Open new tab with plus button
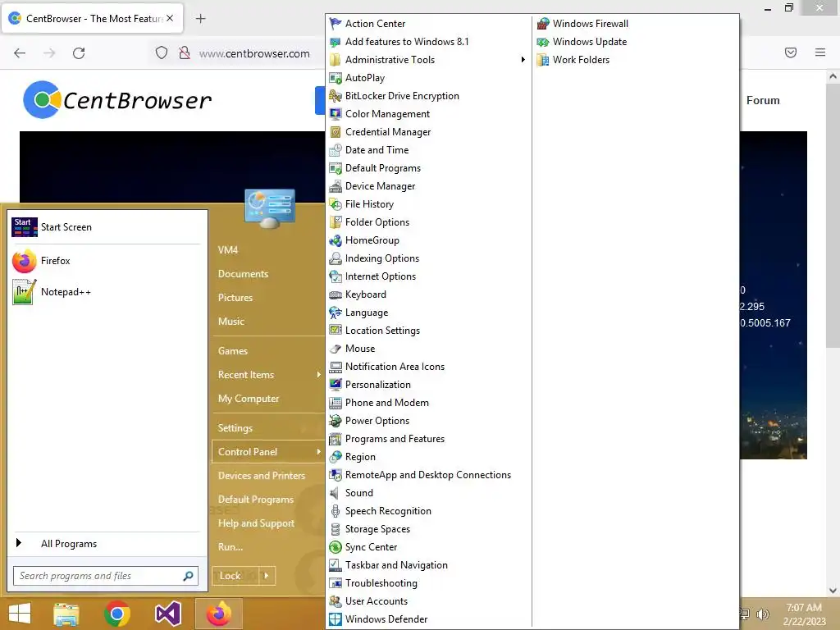 tap(200, 19)
